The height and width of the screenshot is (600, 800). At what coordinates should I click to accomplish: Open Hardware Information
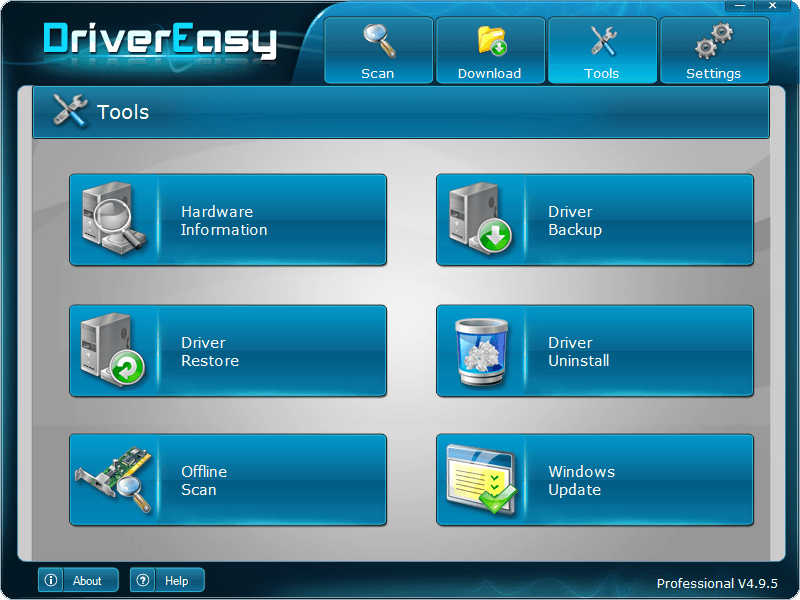click(x=228, y=220)
